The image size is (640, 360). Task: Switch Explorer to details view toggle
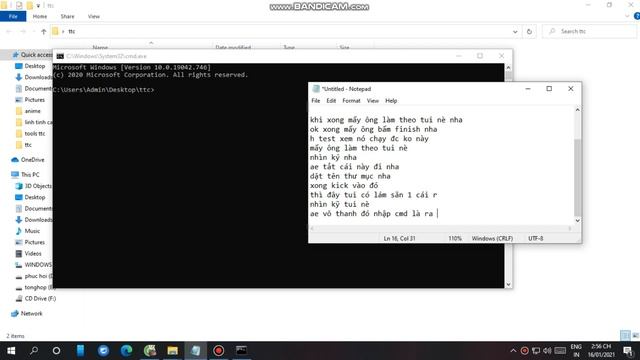tap(625, 336)
